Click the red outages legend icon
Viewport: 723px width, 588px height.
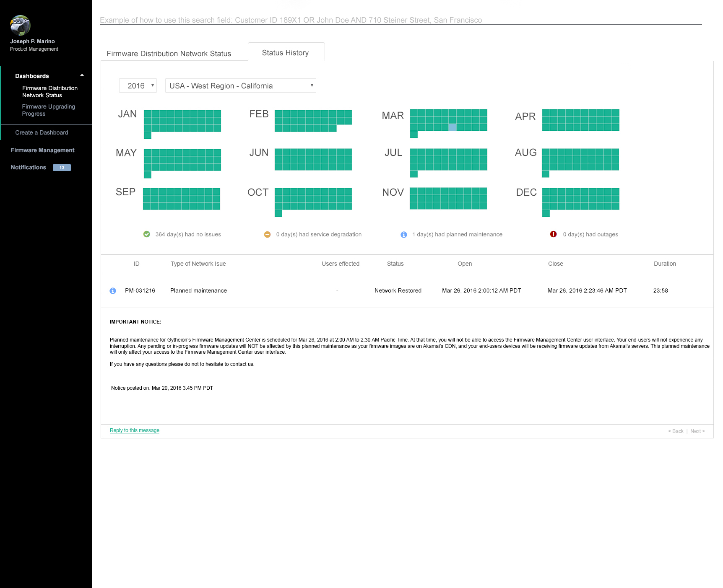[x=553, y=234]
